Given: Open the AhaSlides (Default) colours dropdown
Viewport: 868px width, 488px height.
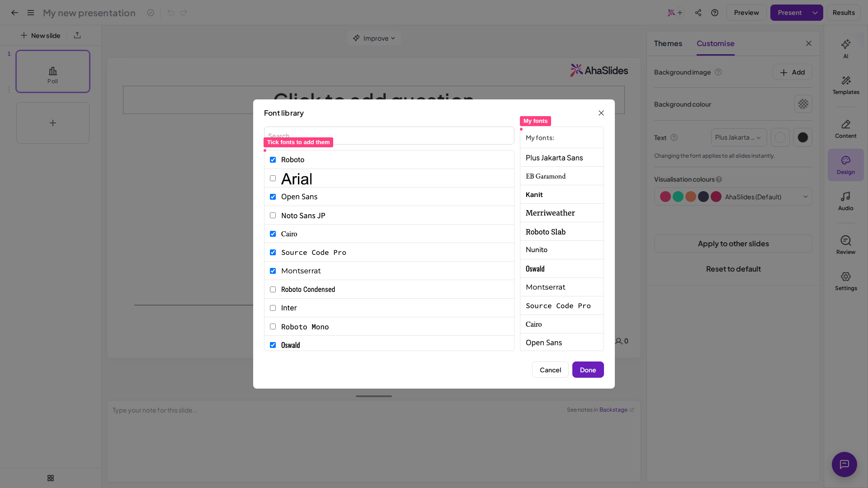Looking at the screenshot, I should (x=733, y=197).
